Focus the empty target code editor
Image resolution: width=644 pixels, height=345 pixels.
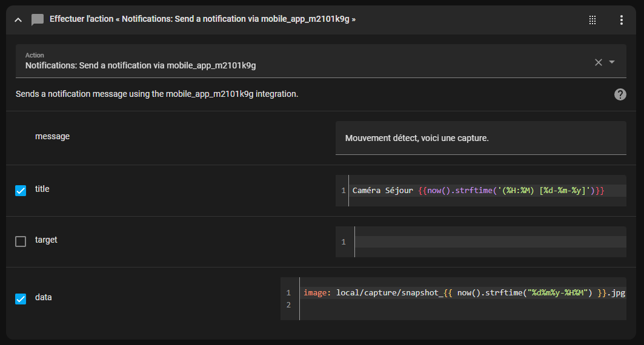click(x=490, y=242)
